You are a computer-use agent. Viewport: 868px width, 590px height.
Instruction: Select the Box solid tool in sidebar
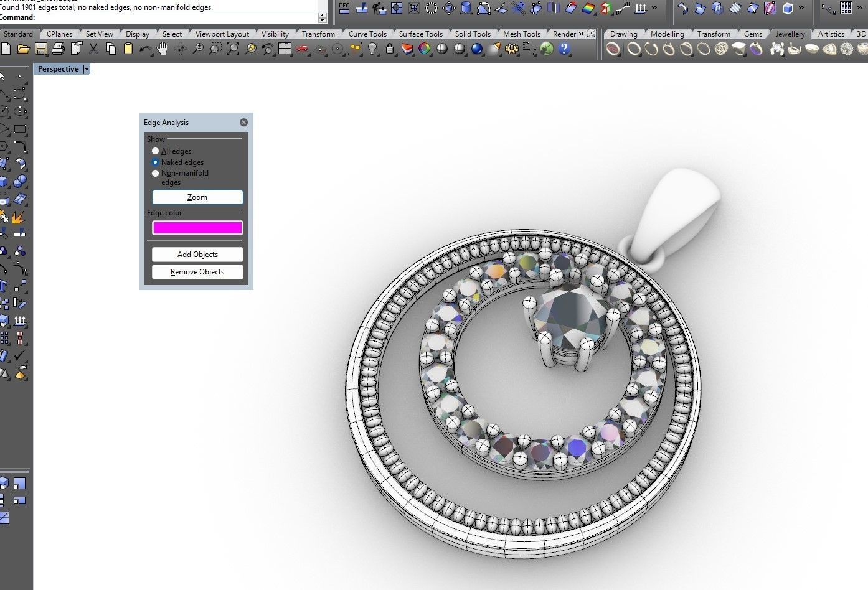coord(4,182)
